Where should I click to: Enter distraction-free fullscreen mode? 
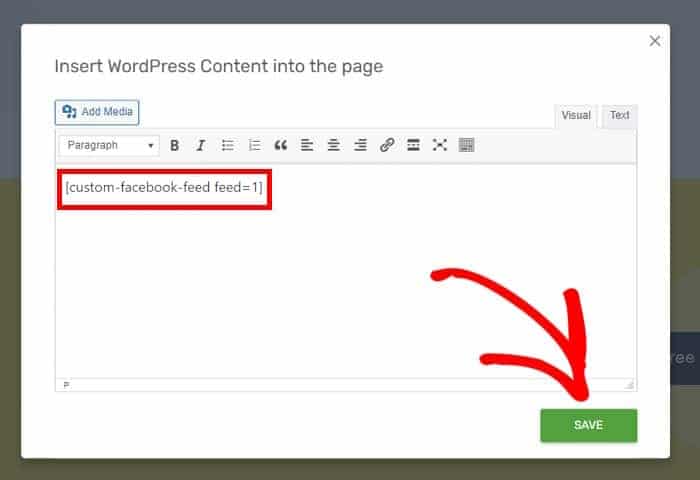[440, 146]
